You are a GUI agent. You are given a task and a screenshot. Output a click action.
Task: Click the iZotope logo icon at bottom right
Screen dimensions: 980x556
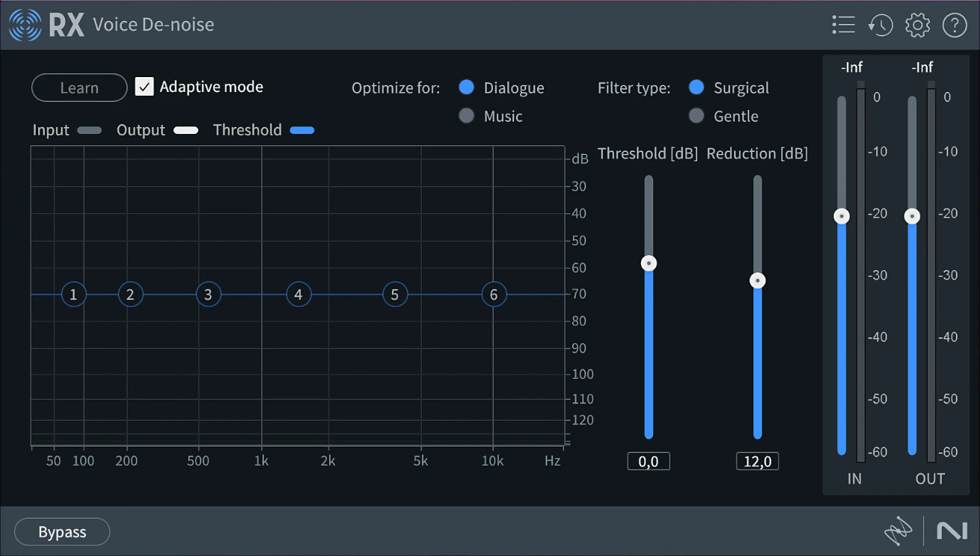(898, 531)
